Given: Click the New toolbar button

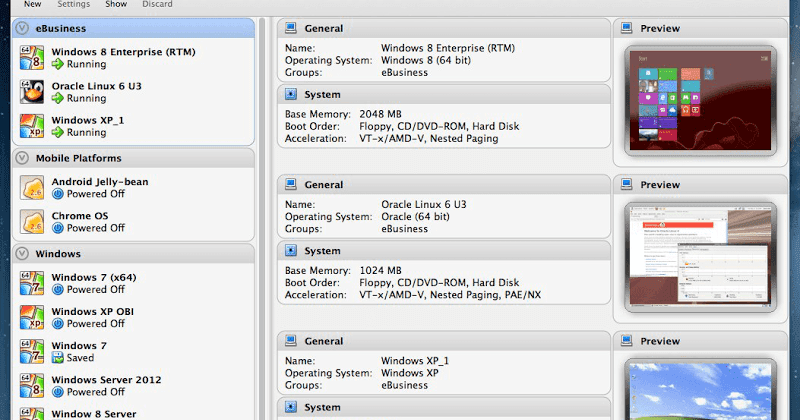Looking at the screenshot, I should click(x=32, y=4).
